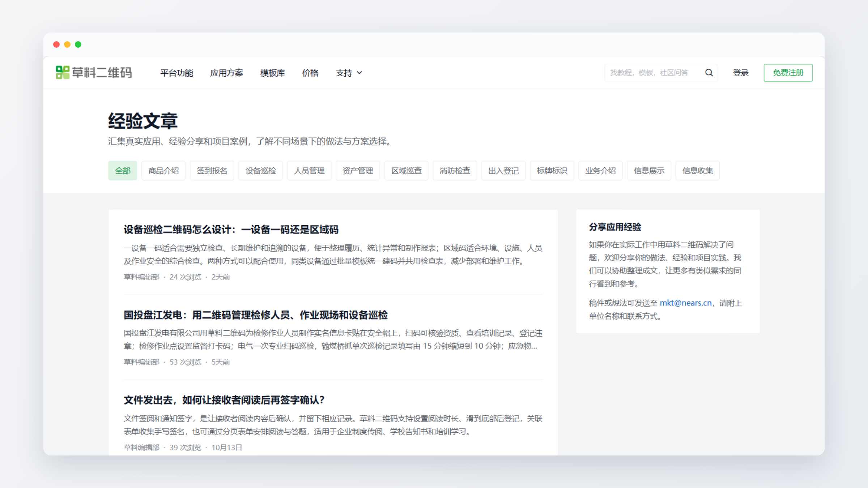Filter by 签到报名 category
868x488 pixels.
[x=212, y=171]
